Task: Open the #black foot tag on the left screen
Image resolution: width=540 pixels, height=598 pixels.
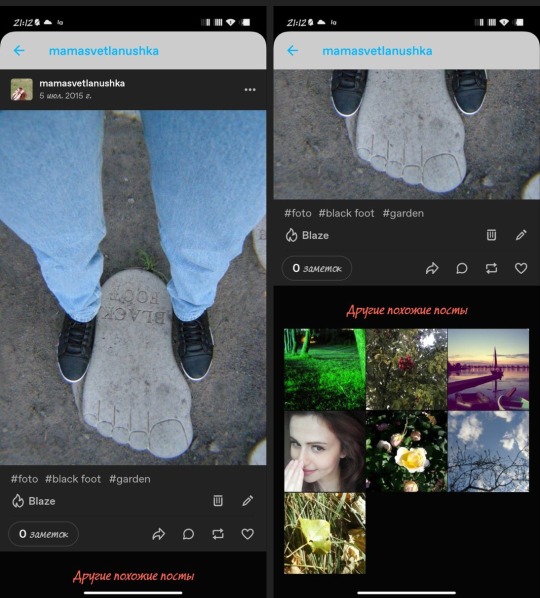Action: point(73,479)
